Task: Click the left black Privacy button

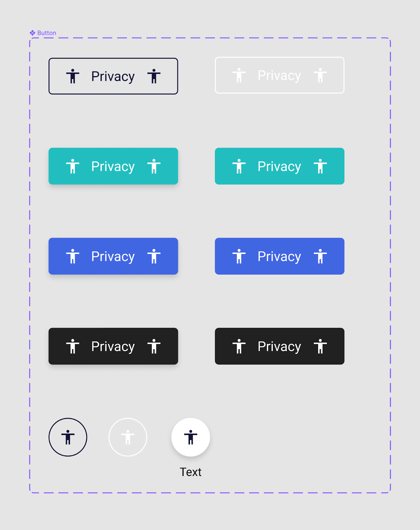Action: click(113, 346)
